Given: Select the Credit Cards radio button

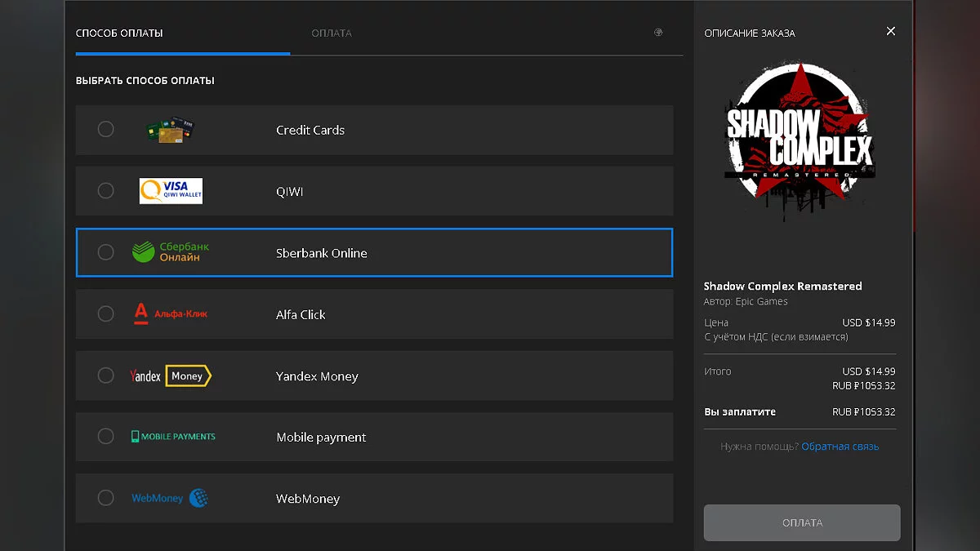Looking at the screenshot, I should point(105,129).
